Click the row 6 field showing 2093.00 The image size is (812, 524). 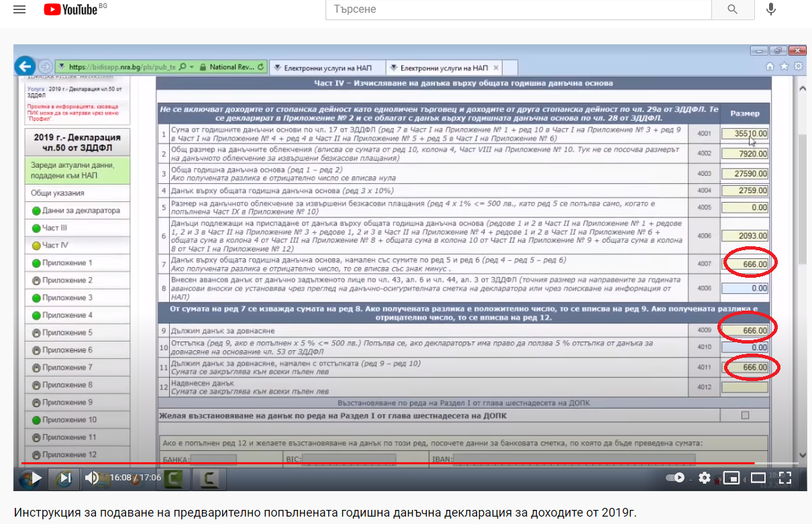(745, 236)
